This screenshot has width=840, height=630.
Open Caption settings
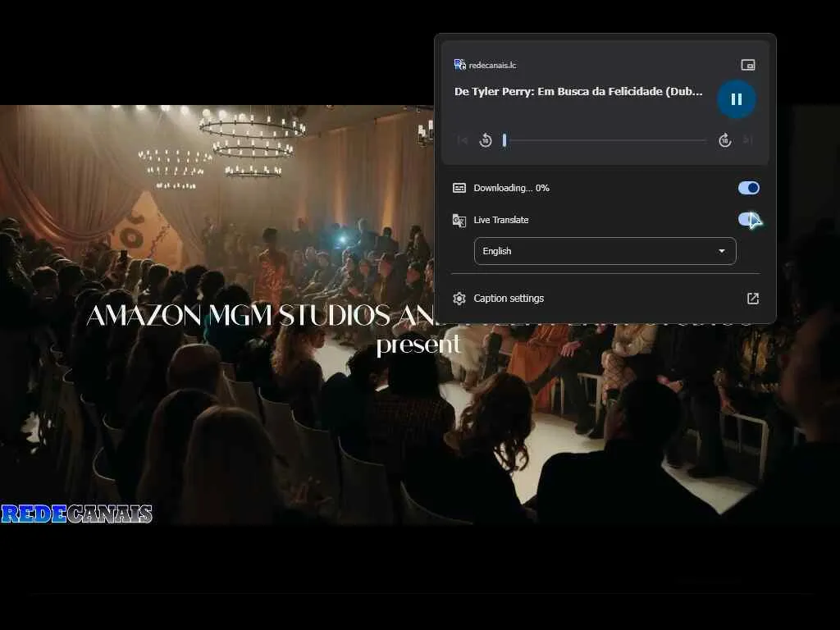[605, 299]
